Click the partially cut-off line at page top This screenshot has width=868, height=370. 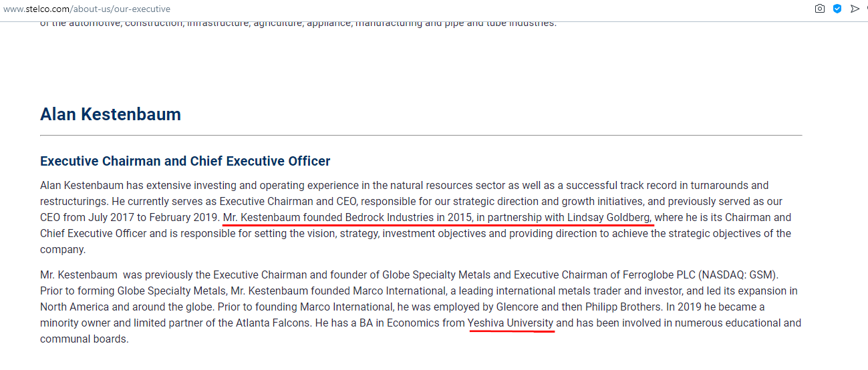(x=298, y=24)
